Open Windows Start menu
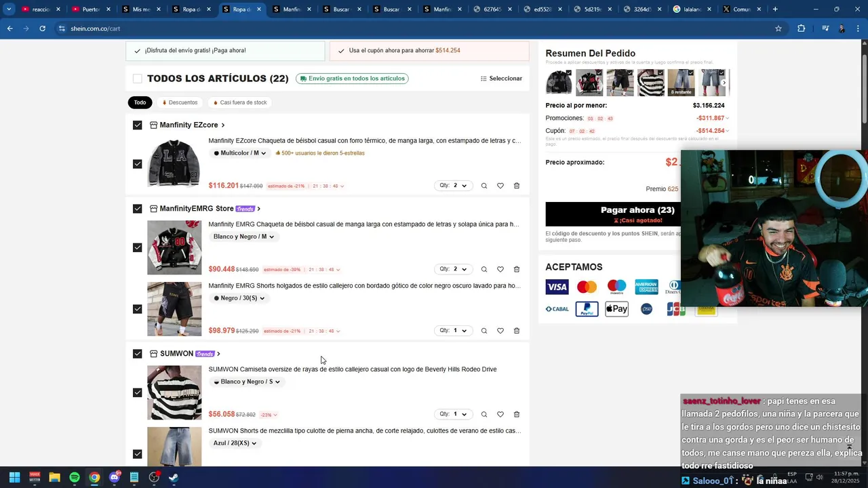868x488 pixels. point(14,477)
